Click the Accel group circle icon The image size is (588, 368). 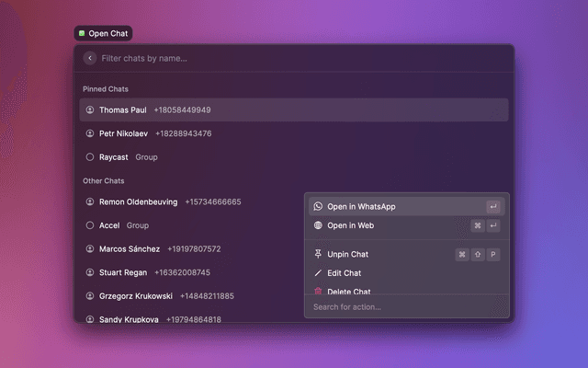point(90,225)
